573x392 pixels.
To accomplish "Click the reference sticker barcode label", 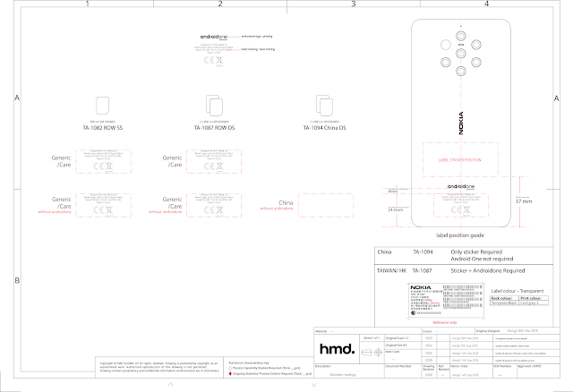I will [x=446, y=301].
